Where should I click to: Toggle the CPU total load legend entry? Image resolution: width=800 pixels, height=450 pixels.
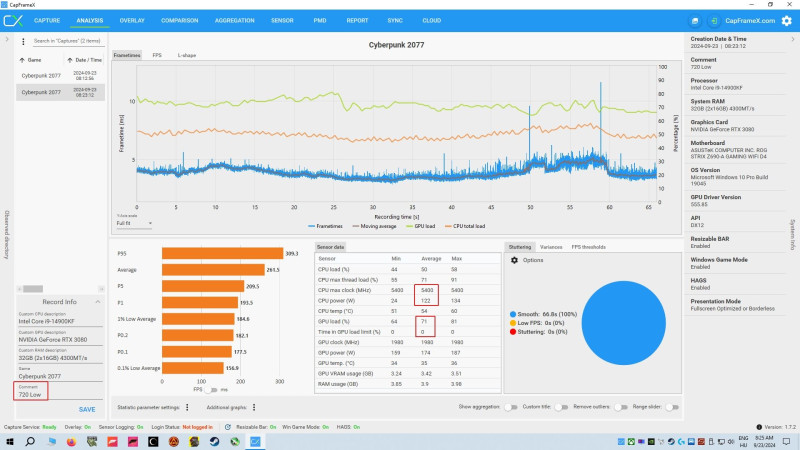[x=465, y=226]
